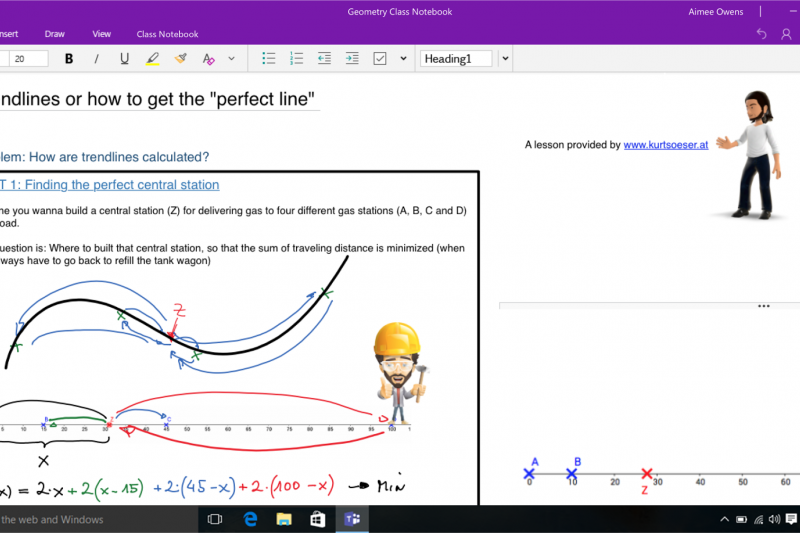Toggle underline formatting

point(124,59)
